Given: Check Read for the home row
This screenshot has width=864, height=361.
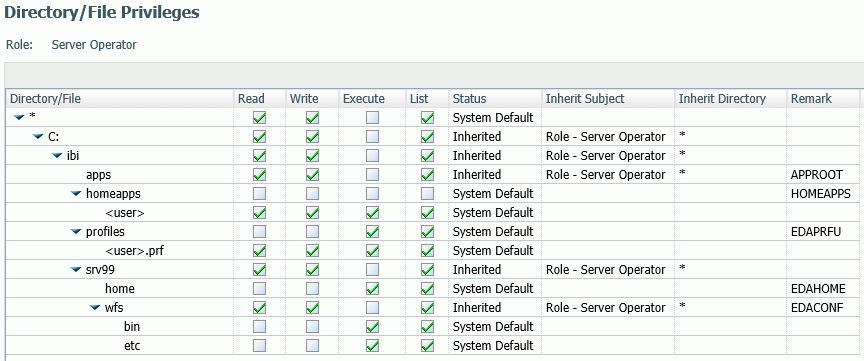Looking at the screenshot, I should (x=259, y=288).
